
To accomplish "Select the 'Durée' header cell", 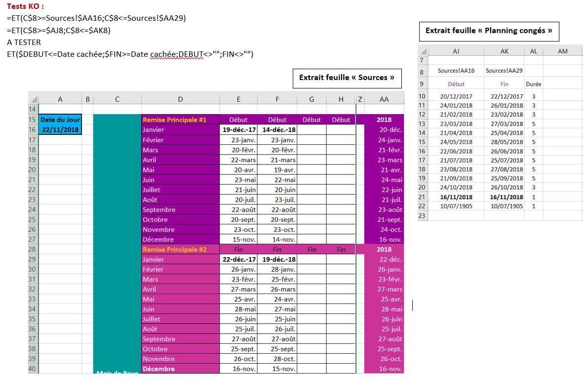I will point(534,84).
